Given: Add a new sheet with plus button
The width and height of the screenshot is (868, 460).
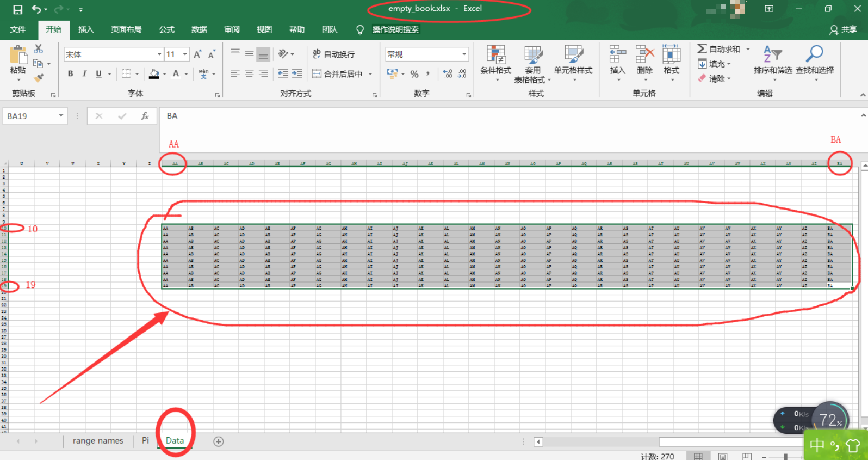Looking at the screenshot, I should (219, 441).
